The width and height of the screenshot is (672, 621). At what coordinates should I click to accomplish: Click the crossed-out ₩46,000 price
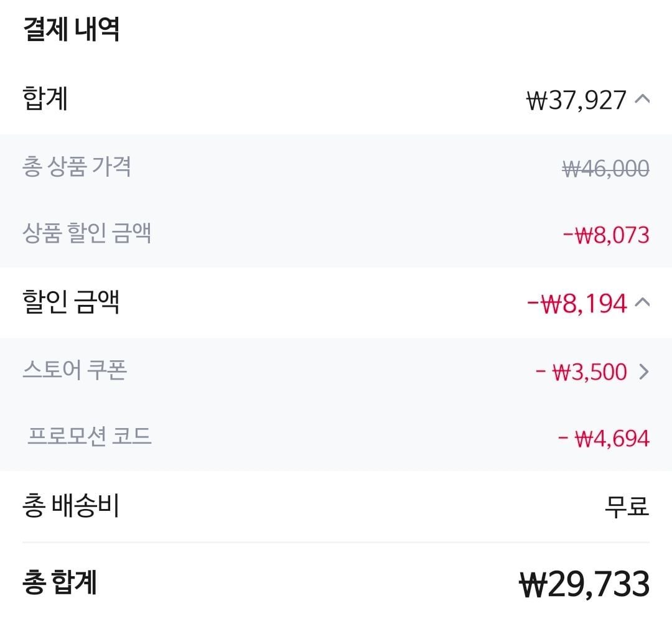click(x=605, y=168)
